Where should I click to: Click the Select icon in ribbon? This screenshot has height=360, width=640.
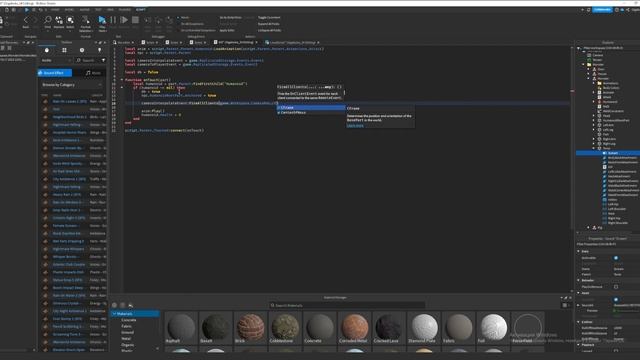[x=70, y=20]
